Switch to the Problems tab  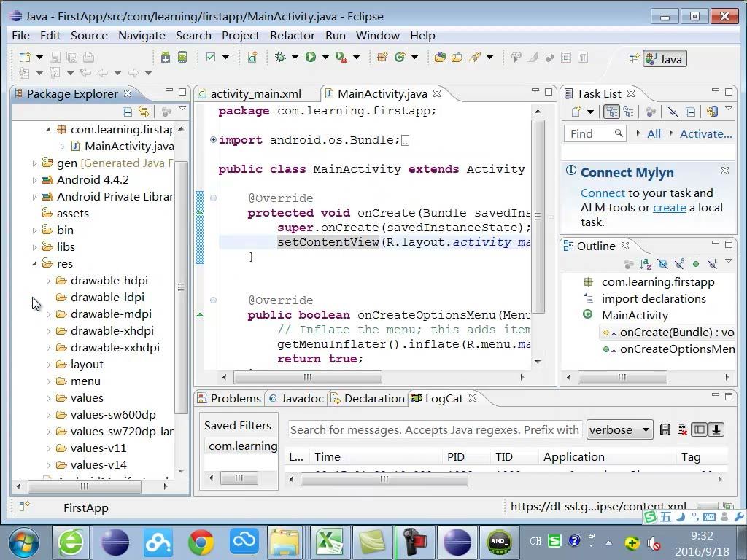[x=230, y=399]
